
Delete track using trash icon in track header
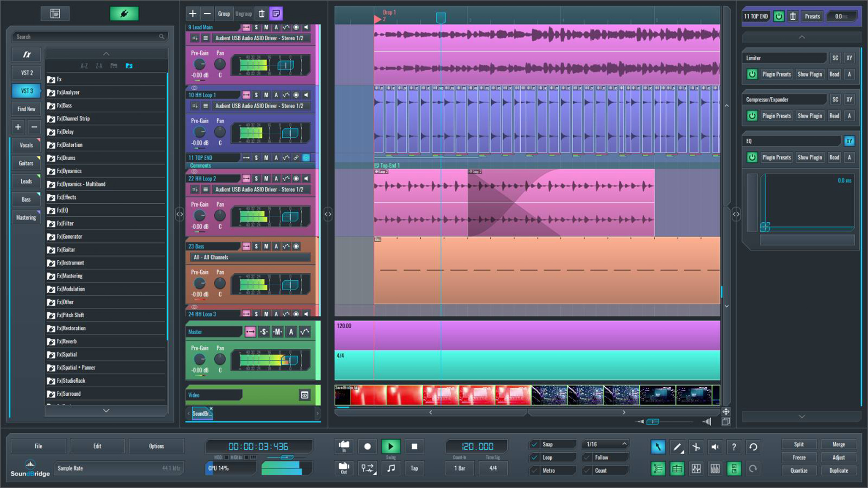point(261,14)
